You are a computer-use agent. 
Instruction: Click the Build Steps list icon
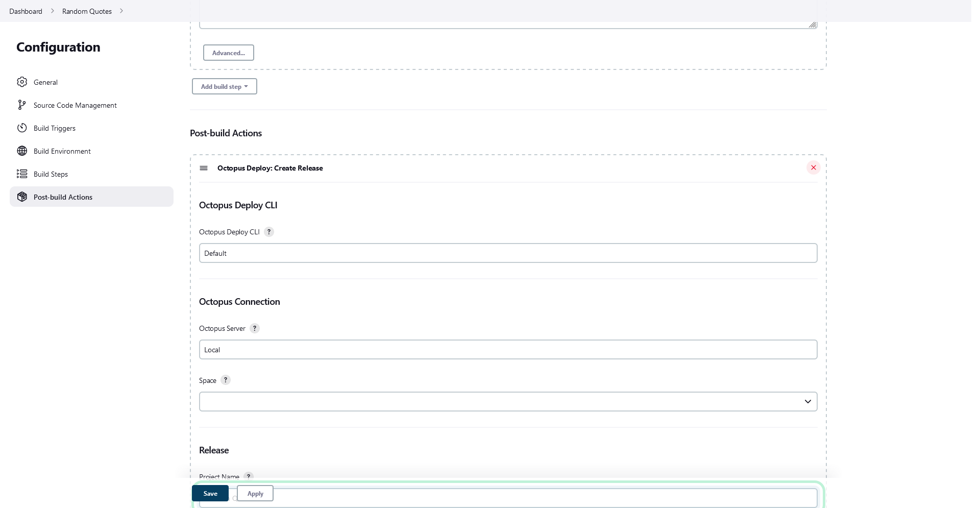(22, 174)
